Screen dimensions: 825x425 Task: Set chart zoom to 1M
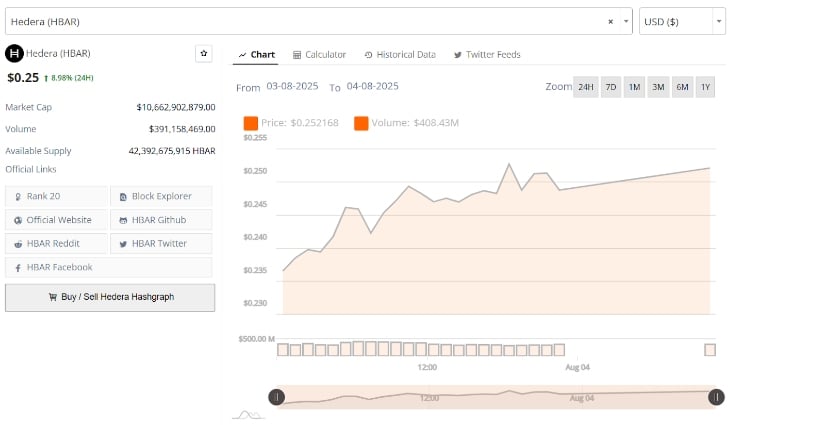tap(635, 87)
